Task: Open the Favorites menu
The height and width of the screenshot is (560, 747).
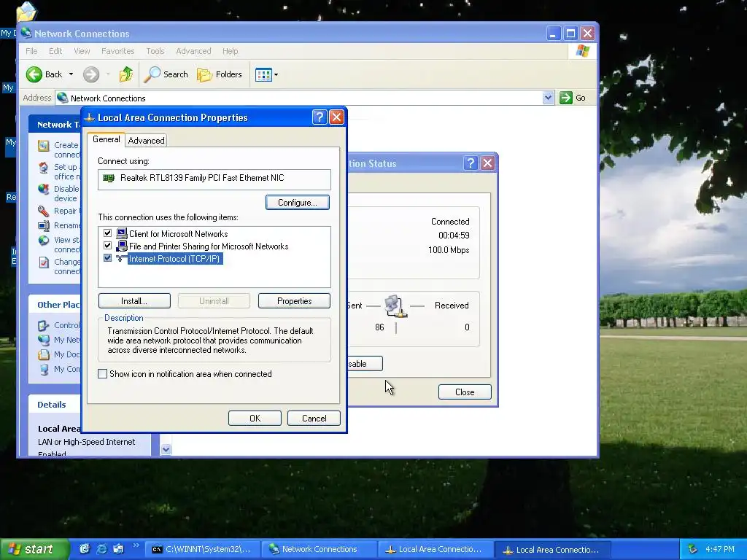Action: tap(117, 51)
